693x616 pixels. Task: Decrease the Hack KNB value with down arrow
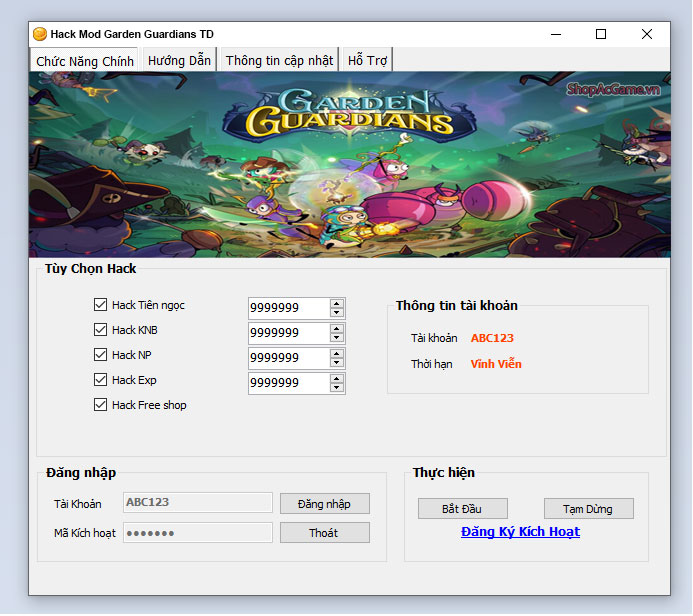pos(337,338)
